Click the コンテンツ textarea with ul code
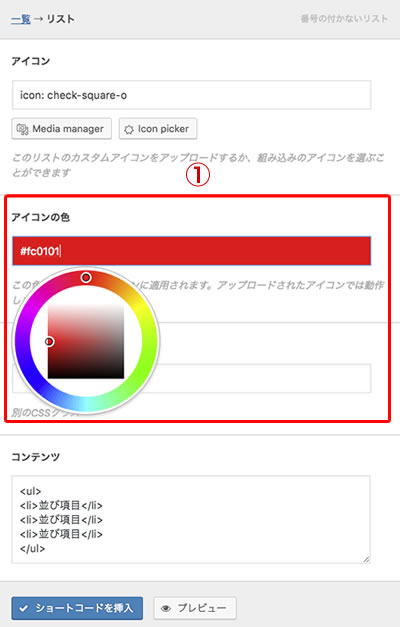The height and width of the screenshot is (627, 400). pyautogui.click(x=191, y=519)
